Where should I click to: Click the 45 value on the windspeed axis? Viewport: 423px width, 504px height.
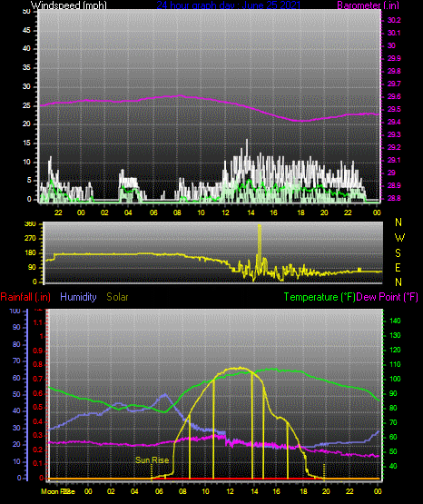coord(26,31)
